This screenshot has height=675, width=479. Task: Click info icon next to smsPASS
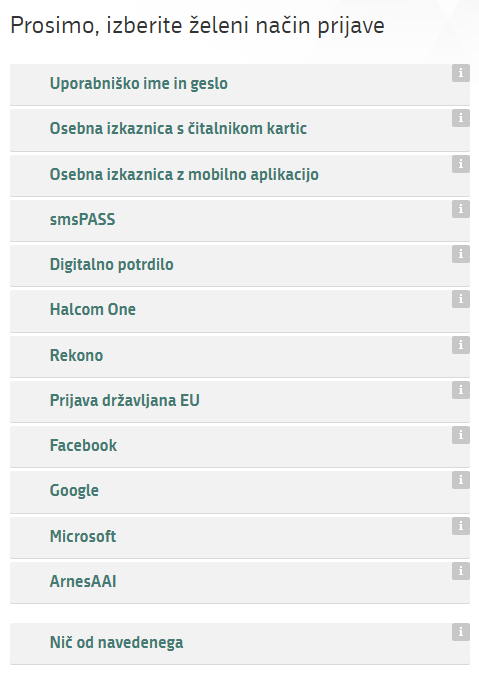point(460,209)
